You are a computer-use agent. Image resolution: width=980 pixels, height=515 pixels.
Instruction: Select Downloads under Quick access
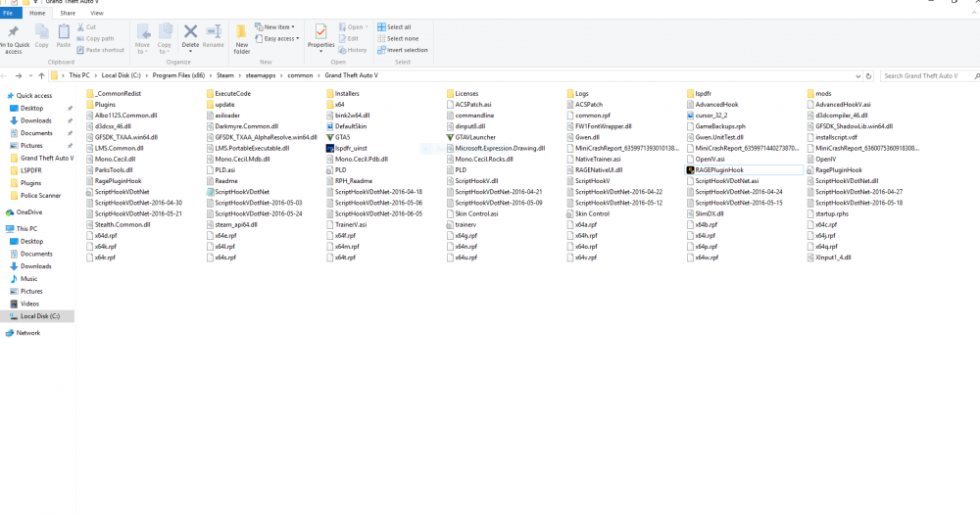click(x=35, y=120)
